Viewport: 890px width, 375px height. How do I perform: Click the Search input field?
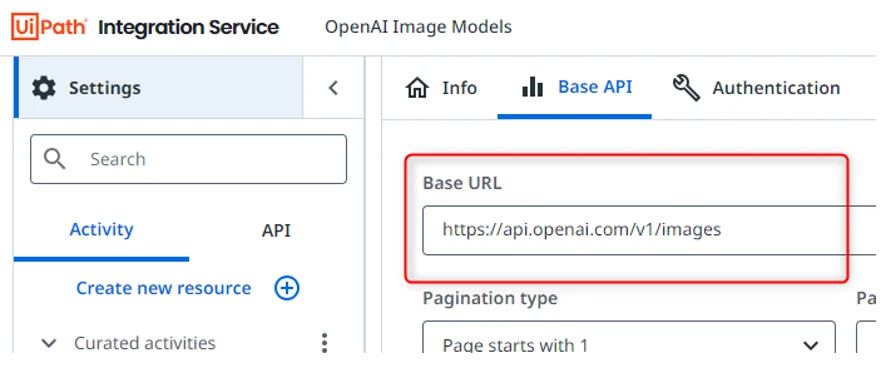pyautogui.click(x=188, y=159)
